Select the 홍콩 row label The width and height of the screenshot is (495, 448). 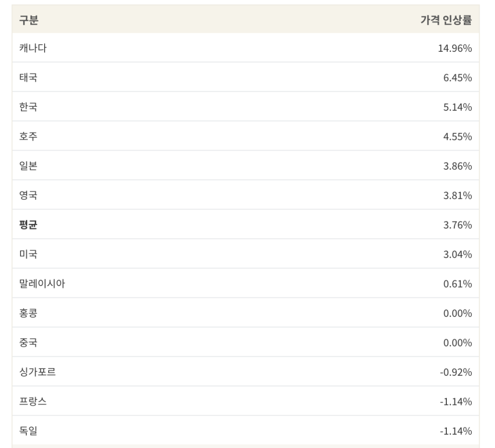(x=28, y=313)
